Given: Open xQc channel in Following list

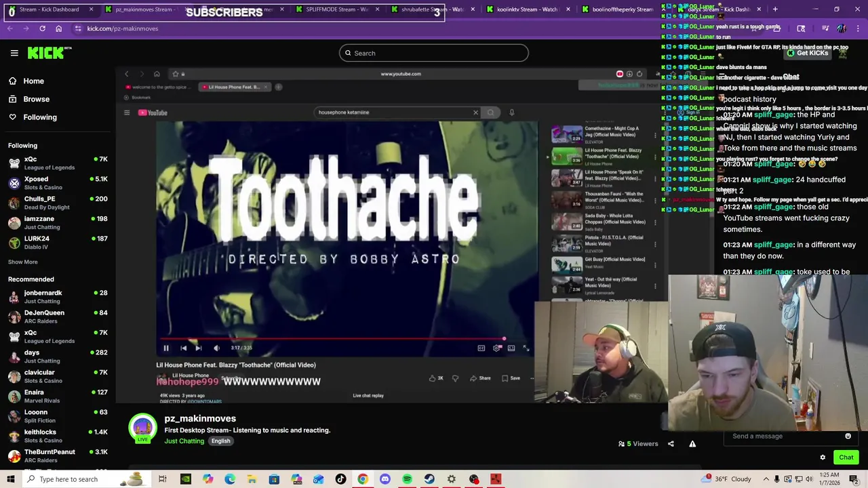Looking at the screenshot, I should 58,163.
